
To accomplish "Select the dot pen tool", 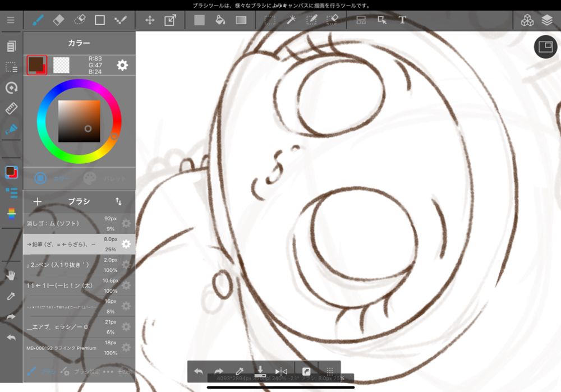I will pos(121,20).
